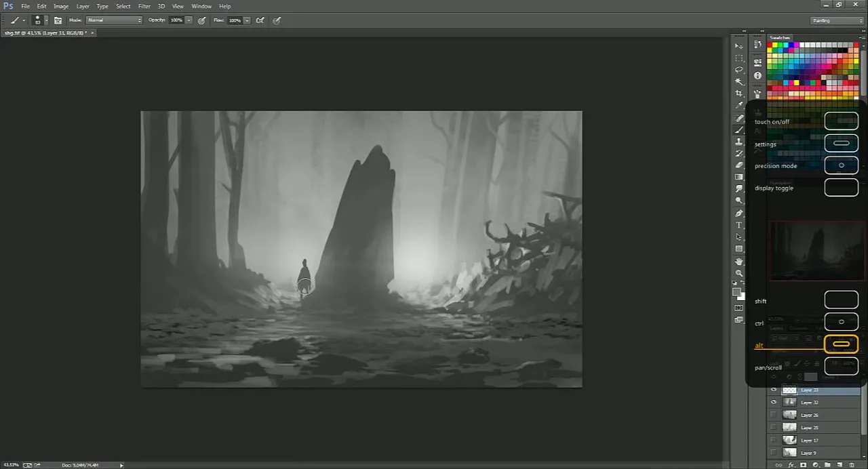Activate the Hand tool

point(739,261)
